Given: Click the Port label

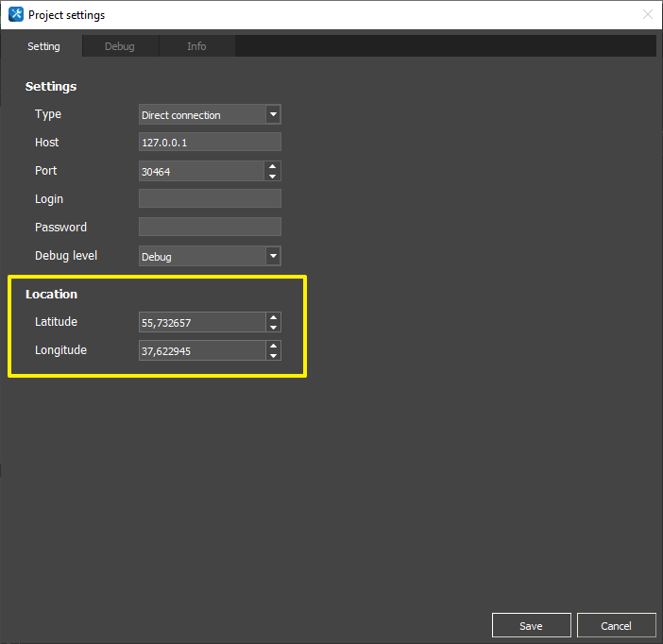Looking at the screenshot, I should coord(45,170).
